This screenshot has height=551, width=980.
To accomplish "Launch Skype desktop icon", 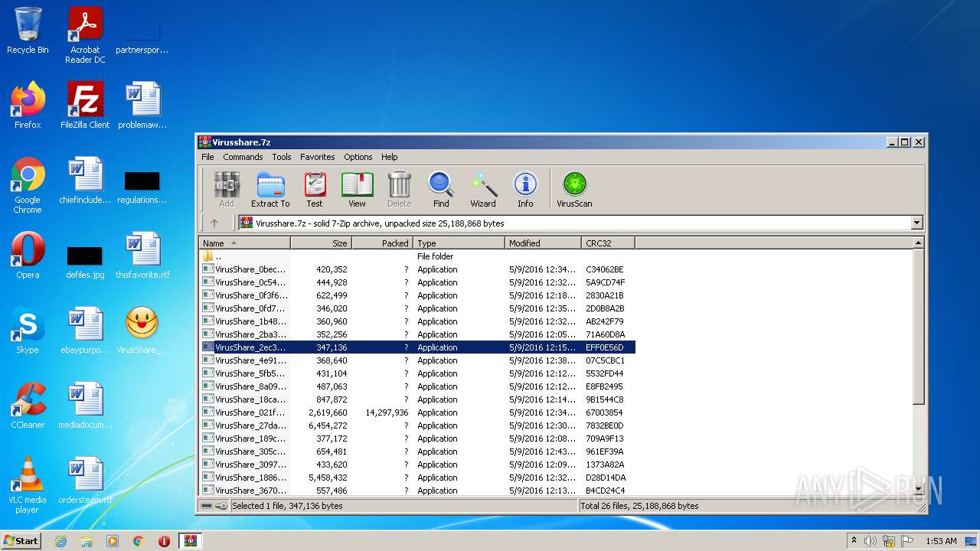I will 28,331.
